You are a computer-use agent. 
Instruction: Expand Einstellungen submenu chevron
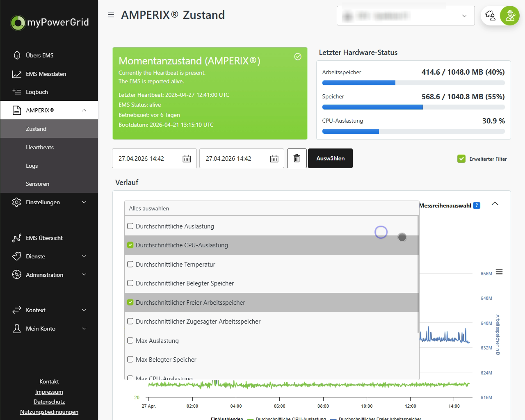pyautogui.click(x=84, y=202)
